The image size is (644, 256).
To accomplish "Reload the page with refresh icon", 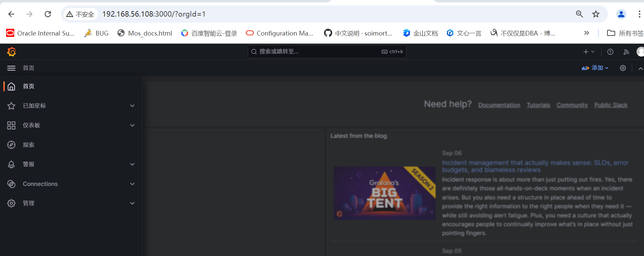I will (48, 14).
